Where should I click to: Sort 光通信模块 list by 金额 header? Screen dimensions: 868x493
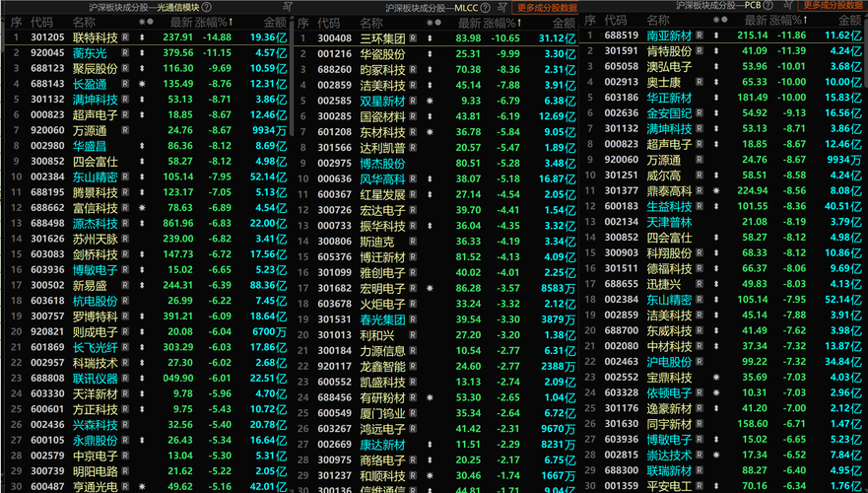click(x=275, y=22)
